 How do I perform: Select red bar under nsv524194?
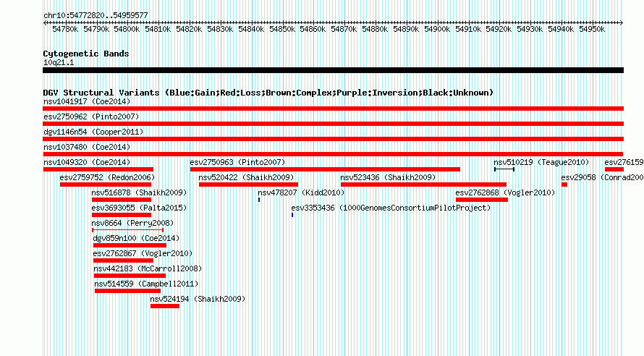[165, 306]
